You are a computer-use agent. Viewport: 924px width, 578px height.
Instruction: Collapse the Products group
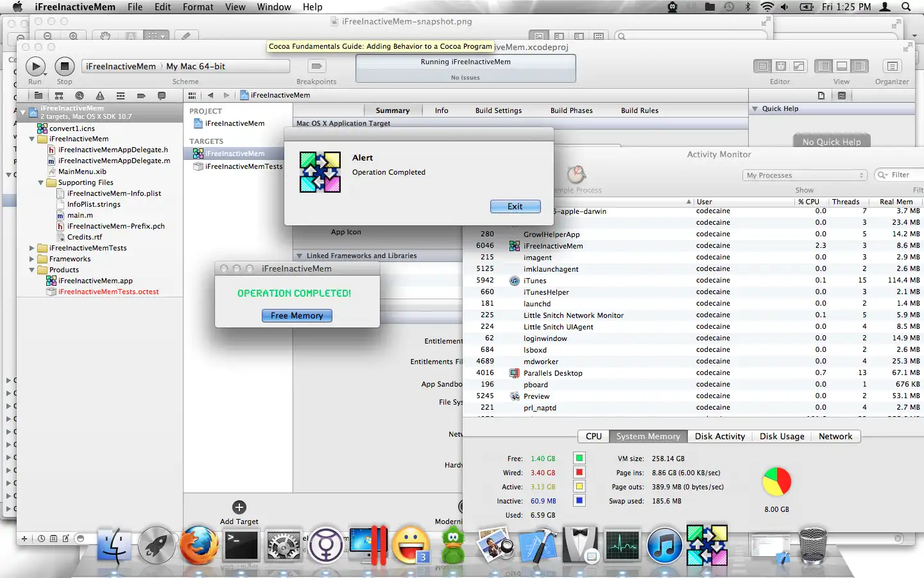[32, 270]
